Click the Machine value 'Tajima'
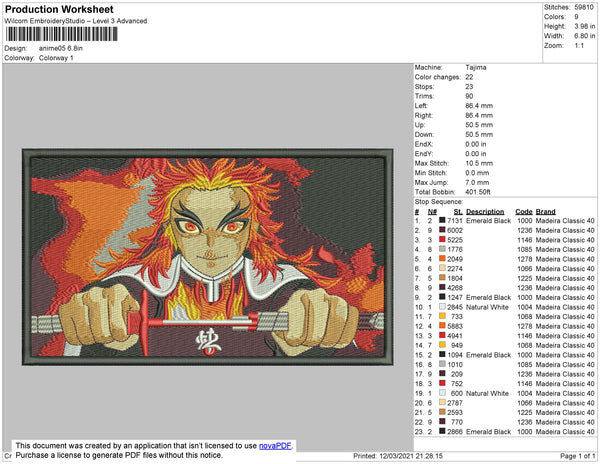The image size is (600, 464). [476, 67]
